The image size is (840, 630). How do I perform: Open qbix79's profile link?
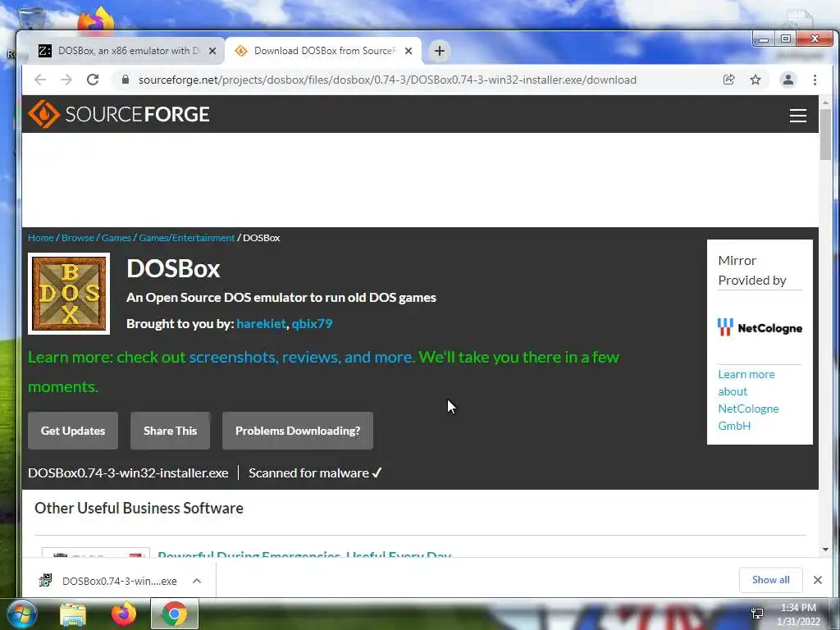[312, 323]
